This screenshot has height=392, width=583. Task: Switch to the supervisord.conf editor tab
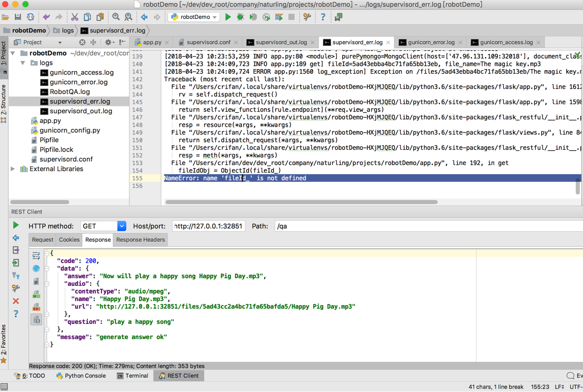[208, 42]
